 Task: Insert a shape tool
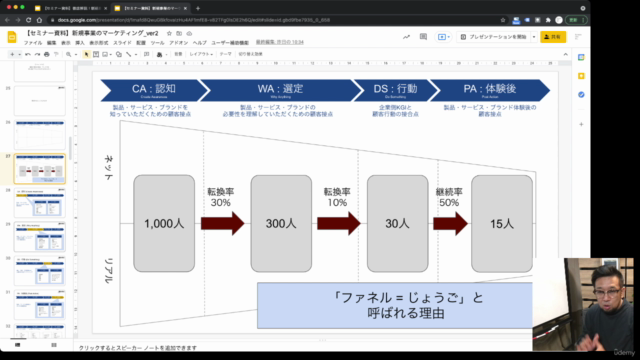(x=119, y=54)
